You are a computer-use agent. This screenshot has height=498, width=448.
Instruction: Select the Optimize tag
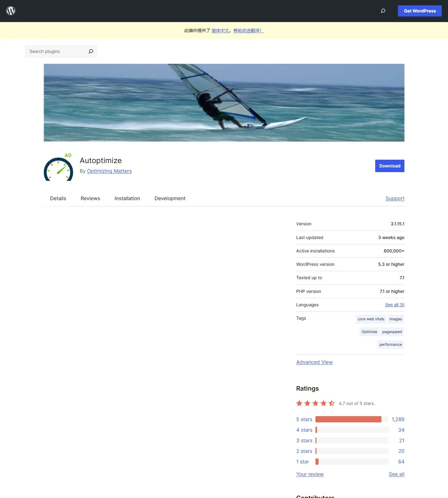tap(369, 332)
